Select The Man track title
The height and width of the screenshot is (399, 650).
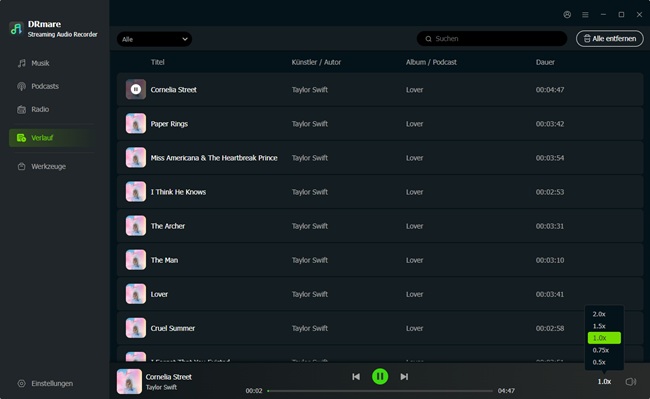tap(164, 260)
